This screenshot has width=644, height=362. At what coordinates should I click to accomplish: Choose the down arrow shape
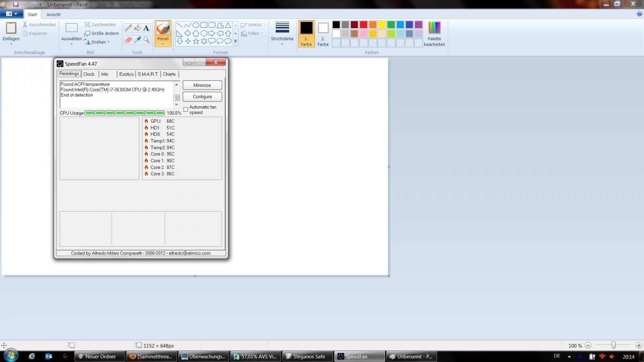click(180, 41)
